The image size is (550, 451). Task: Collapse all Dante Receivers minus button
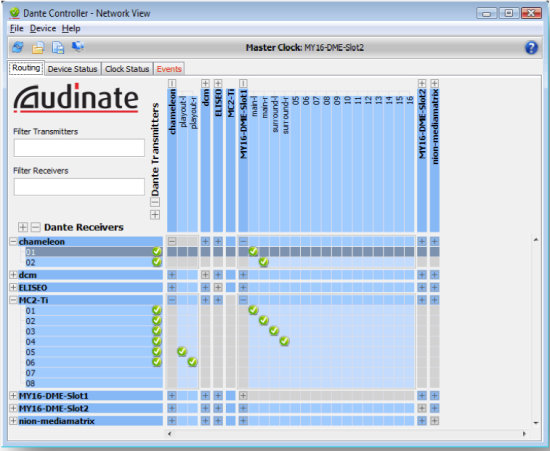(x=35, y=227)
